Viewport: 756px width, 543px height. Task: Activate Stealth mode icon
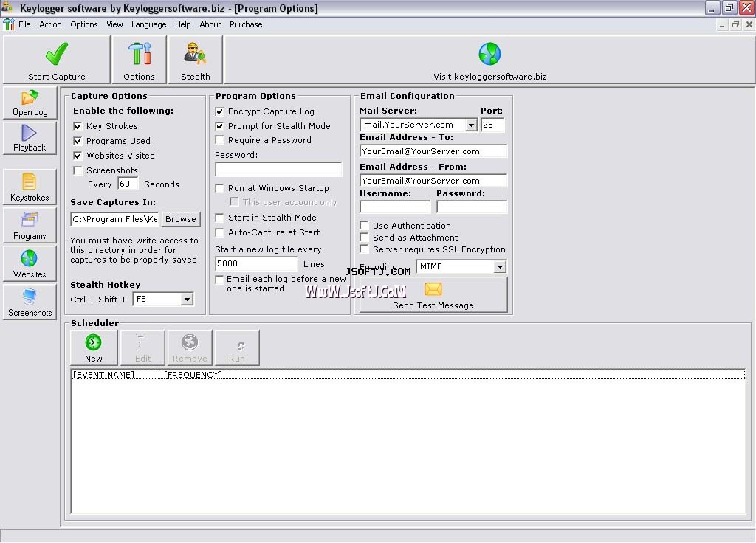click(x=195, y=54)
